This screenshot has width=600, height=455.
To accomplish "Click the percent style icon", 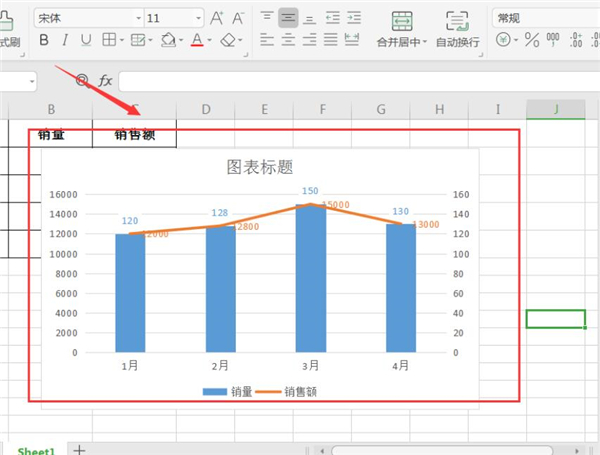I will (x=531, y=40).
